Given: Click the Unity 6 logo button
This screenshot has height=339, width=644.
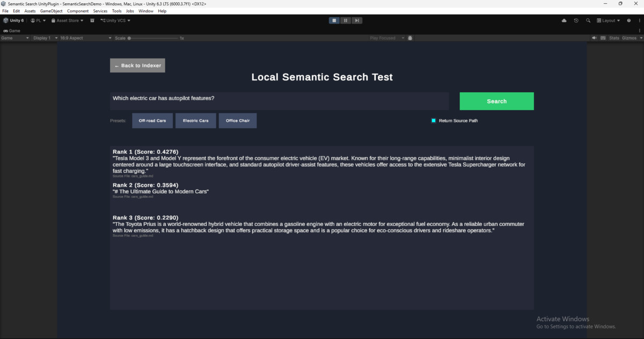Looking at the screenshot, I should point(13,20).
